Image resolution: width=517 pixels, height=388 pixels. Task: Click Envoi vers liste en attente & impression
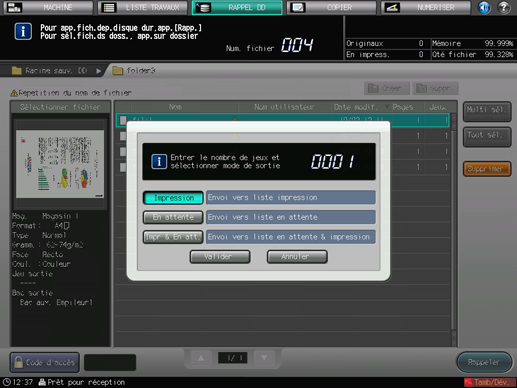tap(291, 237)
